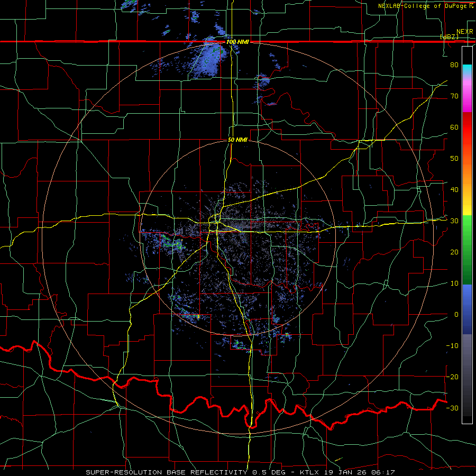Click the 80 dBZ scale label

tap(454, 65)
